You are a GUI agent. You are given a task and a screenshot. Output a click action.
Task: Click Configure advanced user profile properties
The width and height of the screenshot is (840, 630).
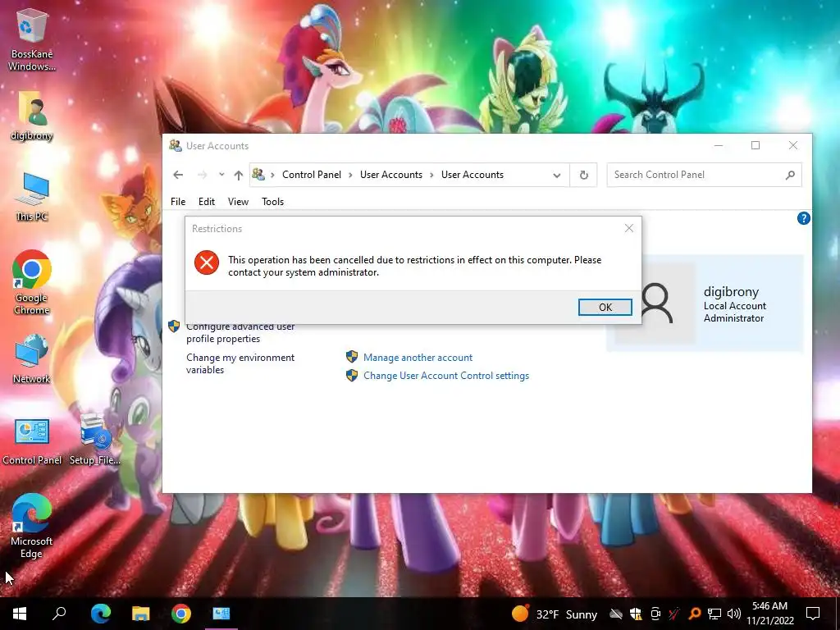pyautogui.click(x=240, y=332)
